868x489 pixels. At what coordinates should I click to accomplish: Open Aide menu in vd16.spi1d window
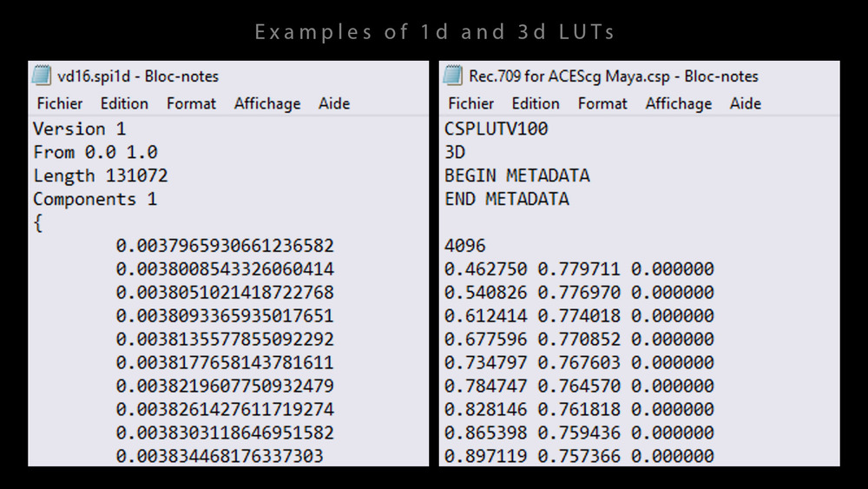pos(334,103)
